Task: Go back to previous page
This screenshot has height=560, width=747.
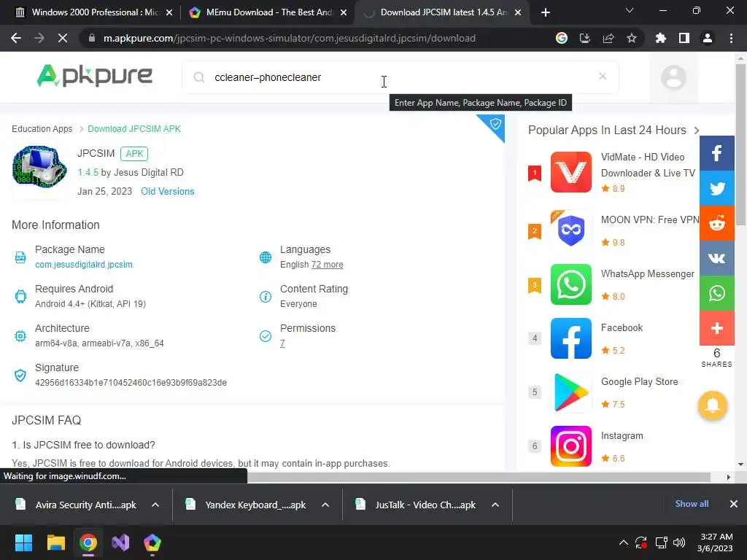Action: [16, 38]
